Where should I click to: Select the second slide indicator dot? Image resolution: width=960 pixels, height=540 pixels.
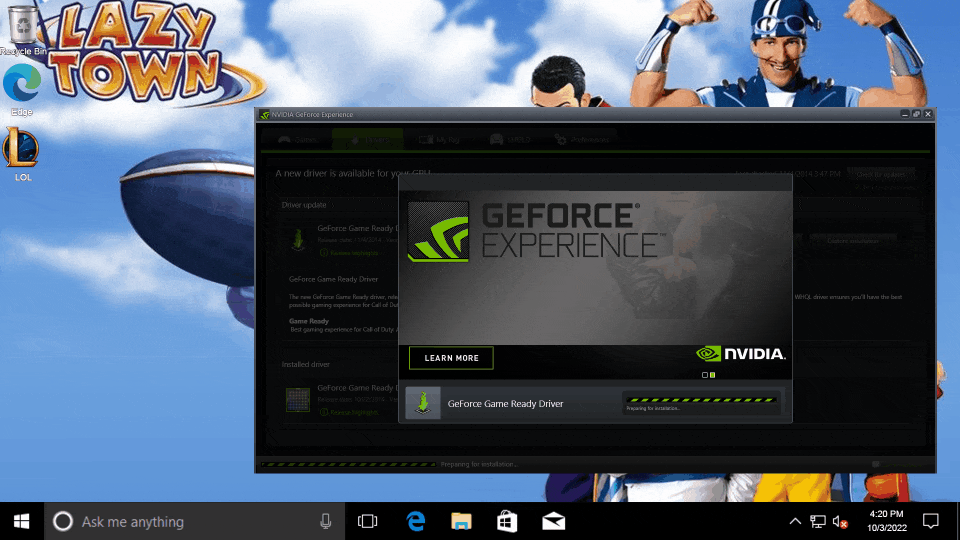click(713, 375)
